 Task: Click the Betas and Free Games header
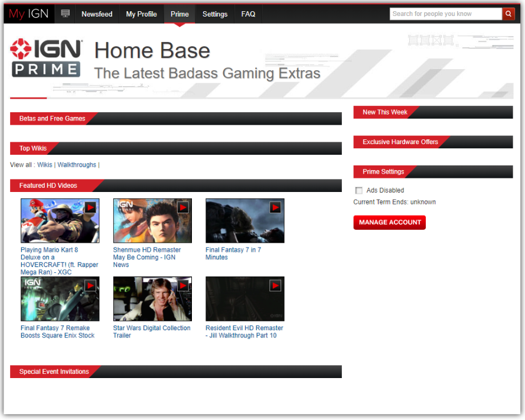[x=176, y=119]
